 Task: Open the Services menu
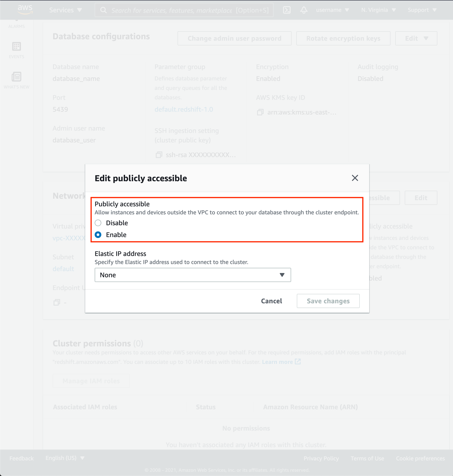(x=65, y=10)
